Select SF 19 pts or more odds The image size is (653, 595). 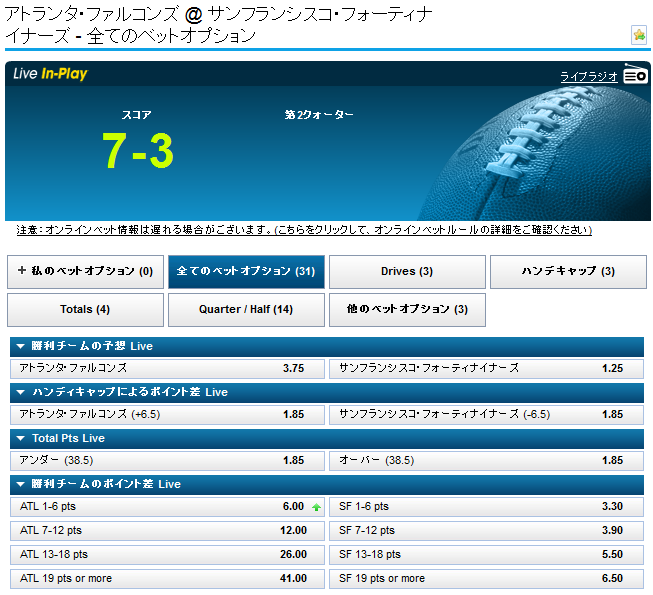486,578
